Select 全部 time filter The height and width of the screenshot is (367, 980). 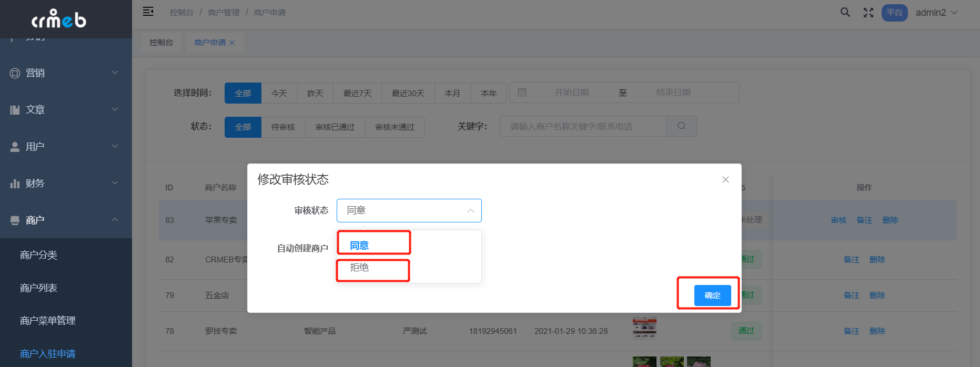(x=243, y=93)
